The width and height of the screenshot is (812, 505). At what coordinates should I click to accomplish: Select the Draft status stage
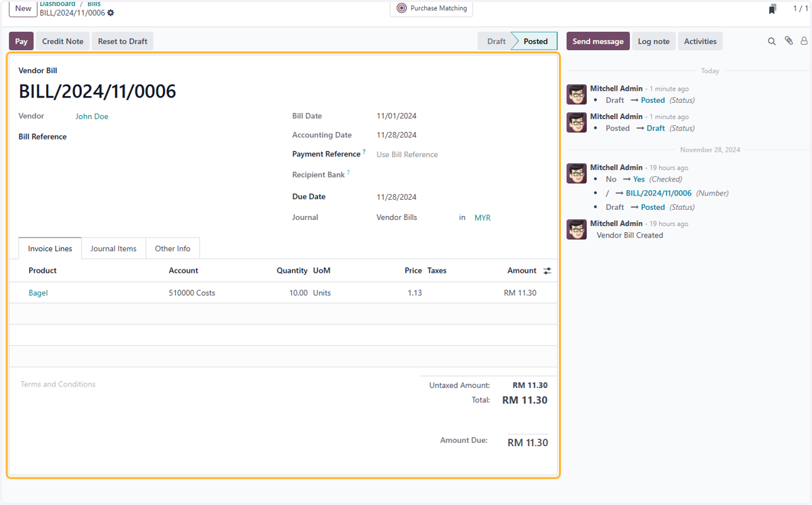pyautogui.click(x=496, y=41)
